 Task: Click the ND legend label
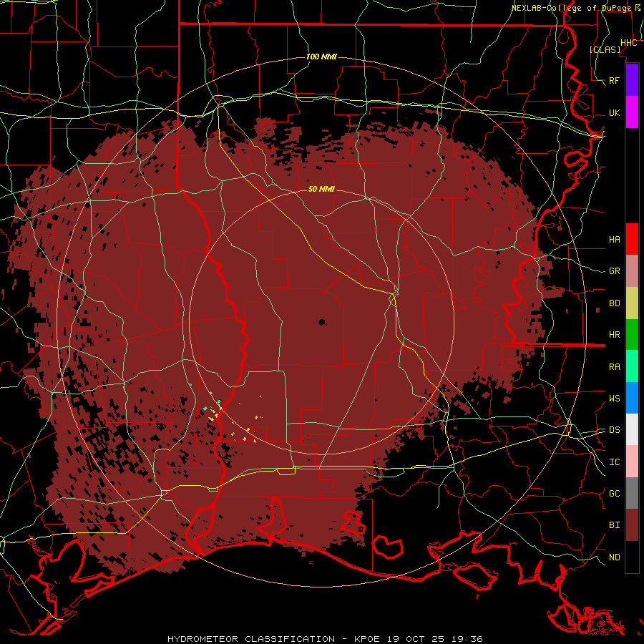(614, 557)
